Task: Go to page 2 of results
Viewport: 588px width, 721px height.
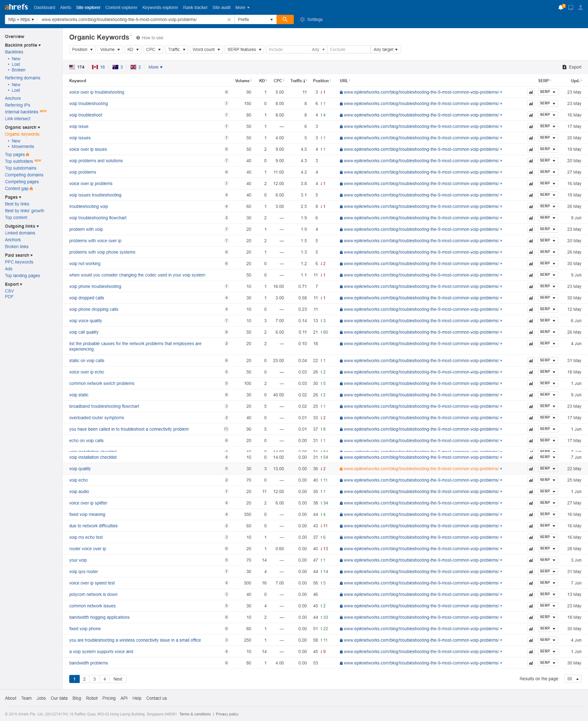Action: click(x=84, y=679)
